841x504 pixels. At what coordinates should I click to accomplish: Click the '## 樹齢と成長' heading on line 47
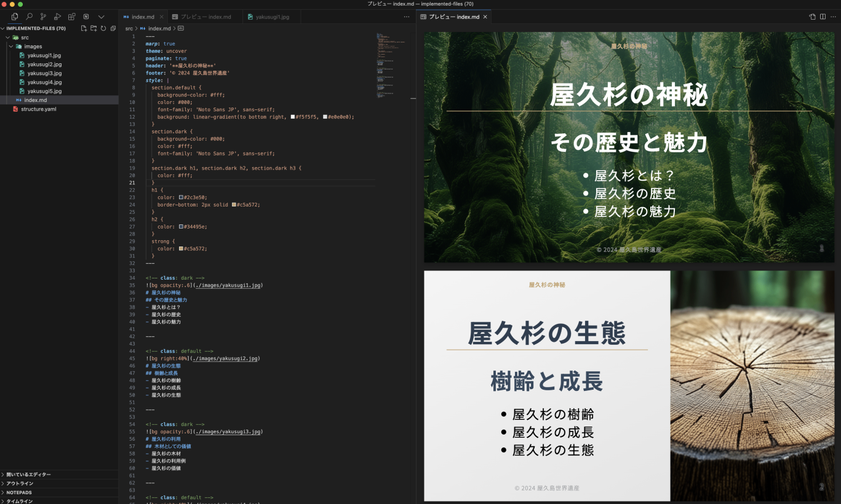point(162,373)
